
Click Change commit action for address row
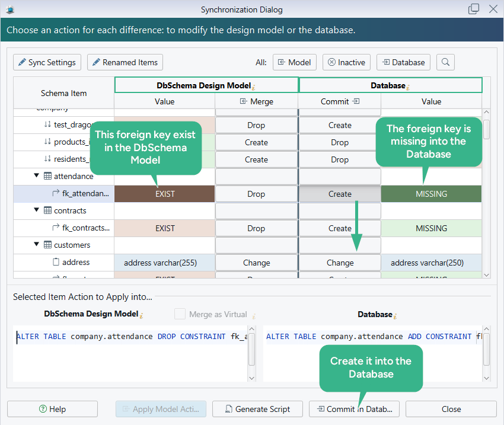click(340, 263)
